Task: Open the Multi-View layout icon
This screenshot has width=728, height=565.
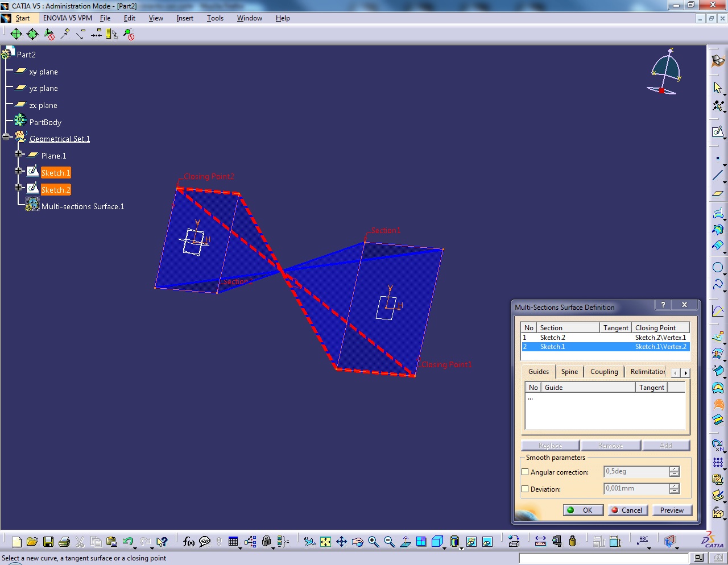Action: pyautogui.click(x=421, y=542)
